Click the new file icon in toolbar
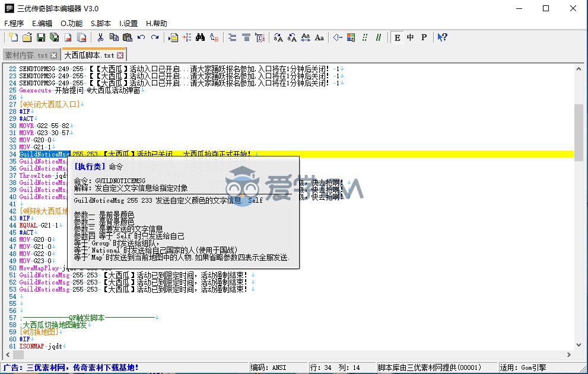The width and height of the screenshot is (588, 374). (14, 37)
